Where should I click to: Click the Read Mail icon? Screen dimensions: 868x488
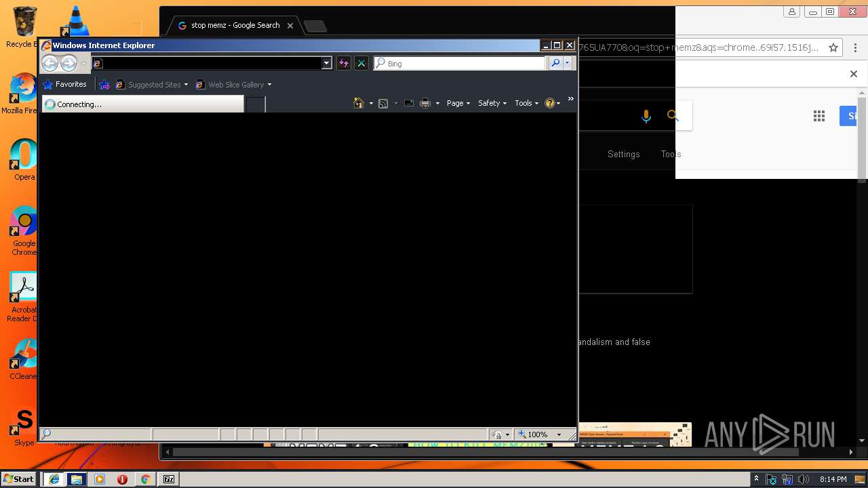pos(409,103)
